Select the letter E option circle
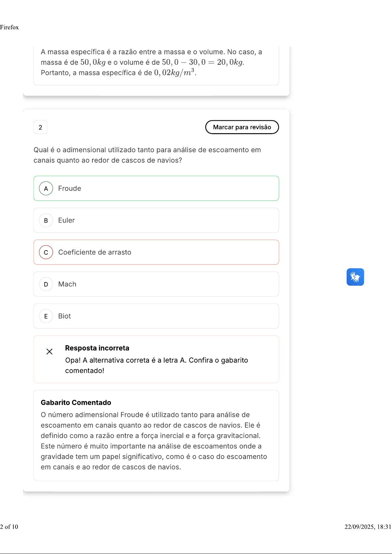Image resolution: width=392 pixels, height=554 pixels. click(x=46, y=316)
